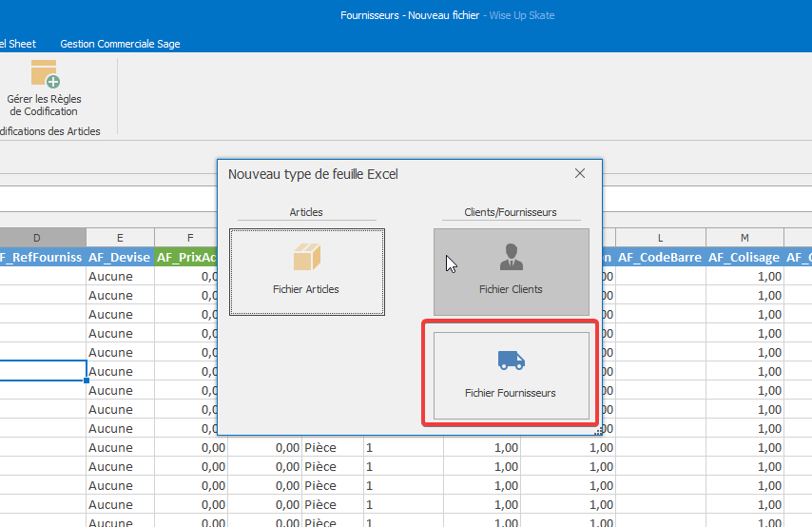The image size is (812, 527).
Task: Click AF_CodeBarre header cell
Action: (x=660, y=258)
